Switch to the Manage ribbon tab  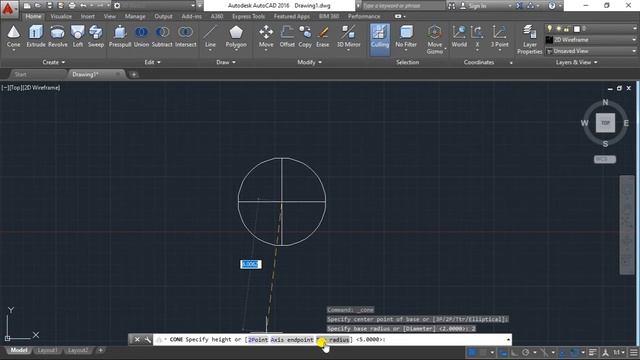(135, 16)
